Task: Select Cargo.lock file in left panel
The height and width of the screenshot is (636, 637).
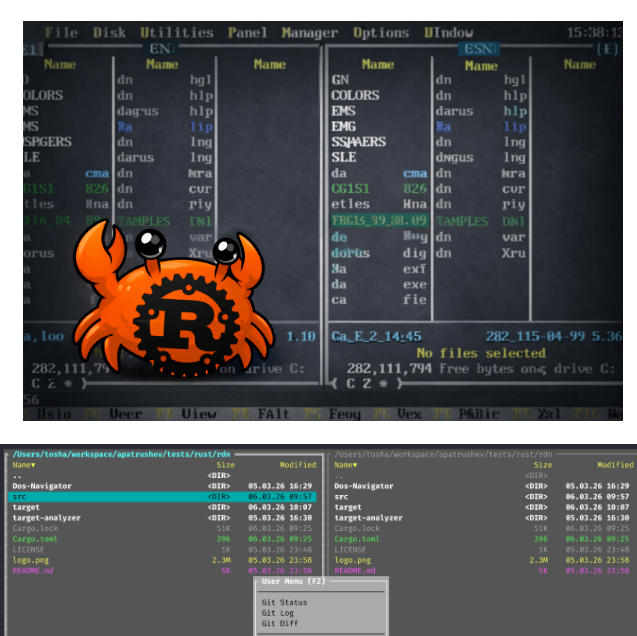Action: 162,528
